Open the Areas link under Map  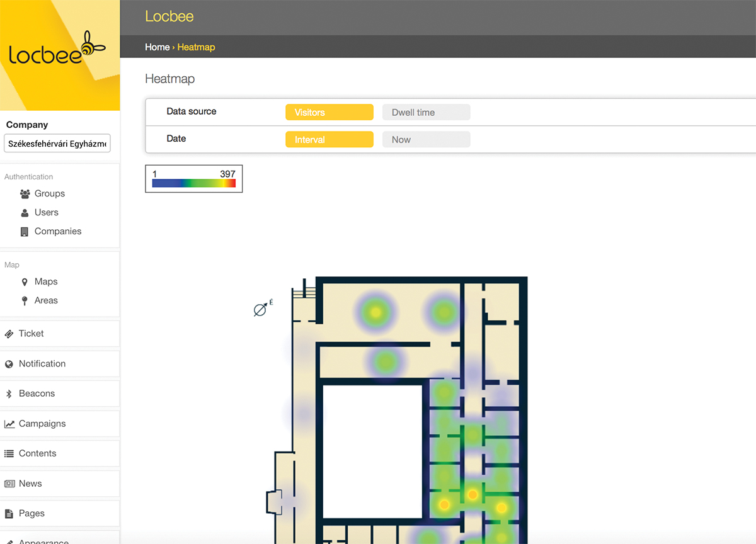[46, 300]
